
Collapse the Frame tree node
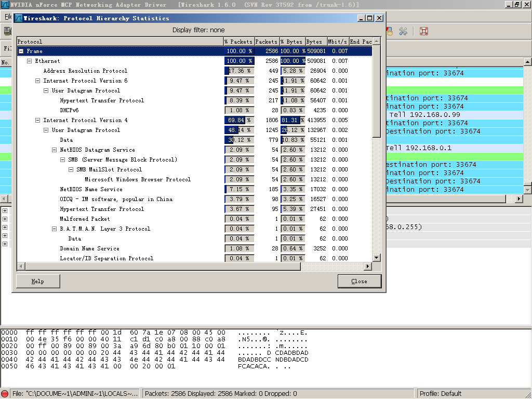click(21, 51)
